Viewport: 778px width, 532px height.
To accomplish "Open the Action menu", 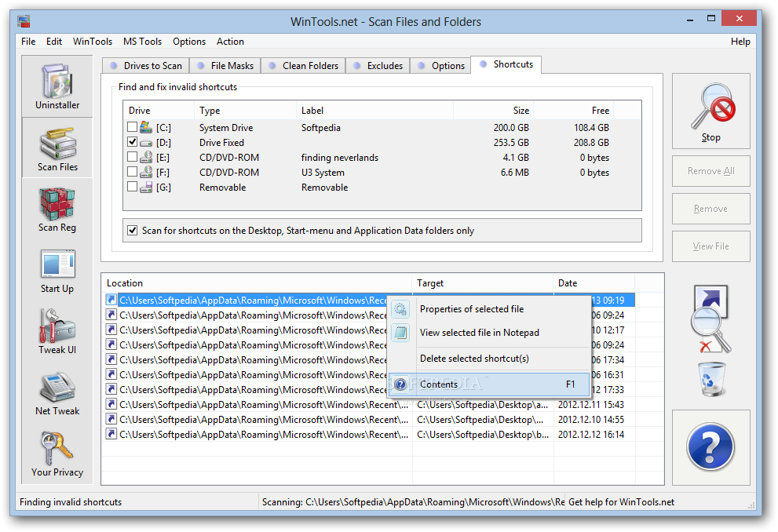I will click(230, 42).
